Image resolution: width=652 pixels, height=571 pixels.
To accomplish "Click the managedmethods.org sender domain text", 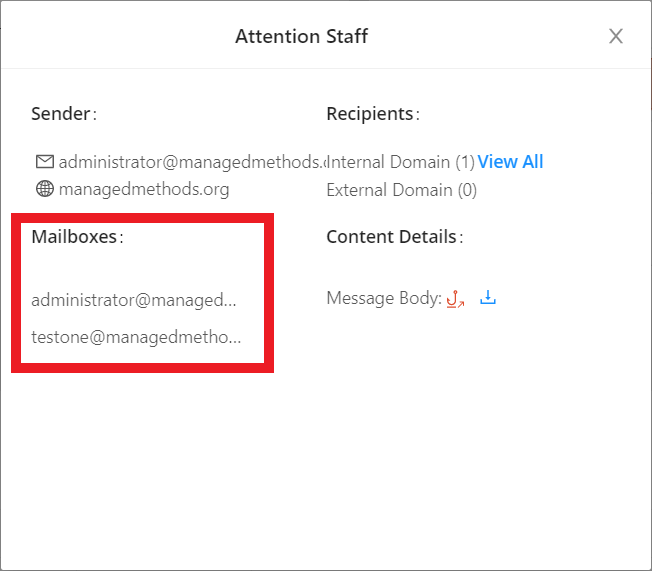I will pos(144,189).
